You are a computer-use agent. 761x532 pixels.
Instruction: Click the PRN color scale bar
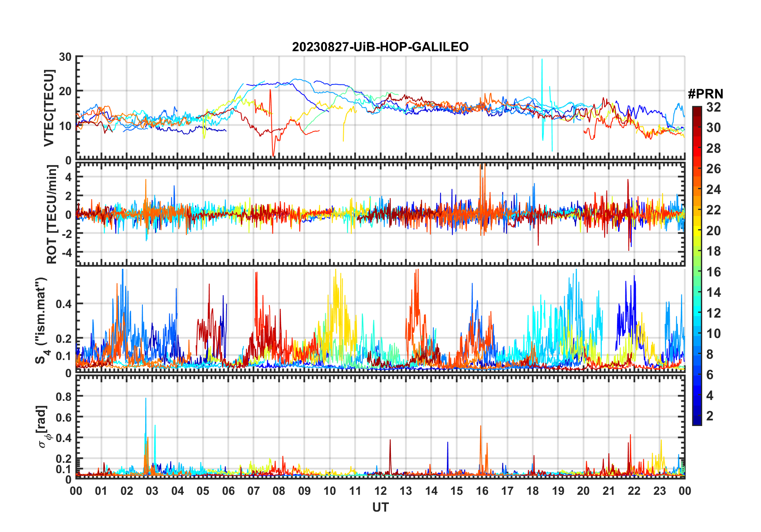[x=697, y=266]
